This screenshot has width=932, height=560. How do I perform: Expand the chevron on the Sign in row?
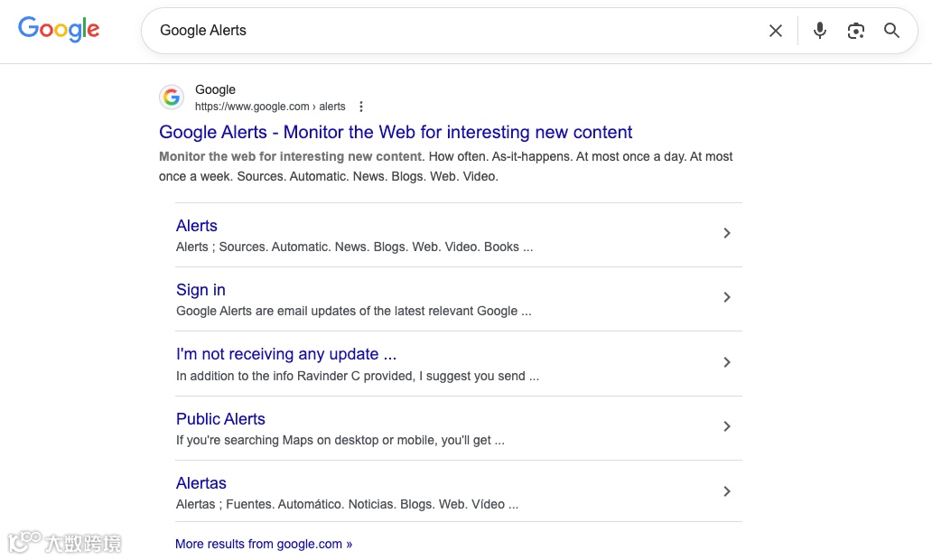(x=726, y=297)
